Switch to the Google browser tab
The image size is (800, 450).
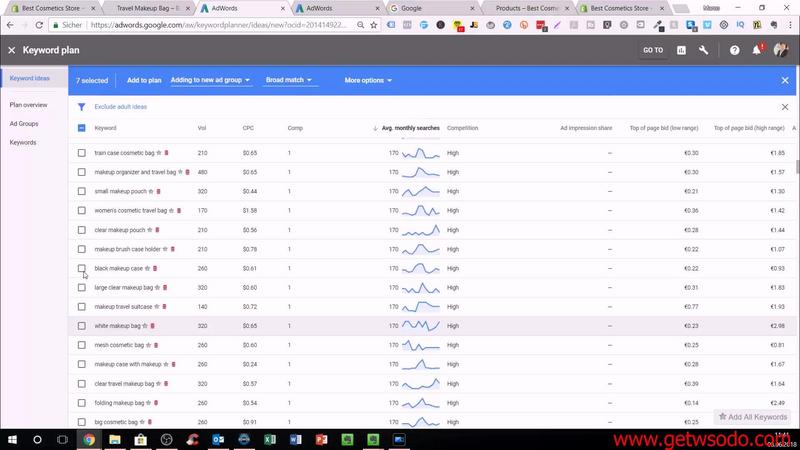click(431, 8)
